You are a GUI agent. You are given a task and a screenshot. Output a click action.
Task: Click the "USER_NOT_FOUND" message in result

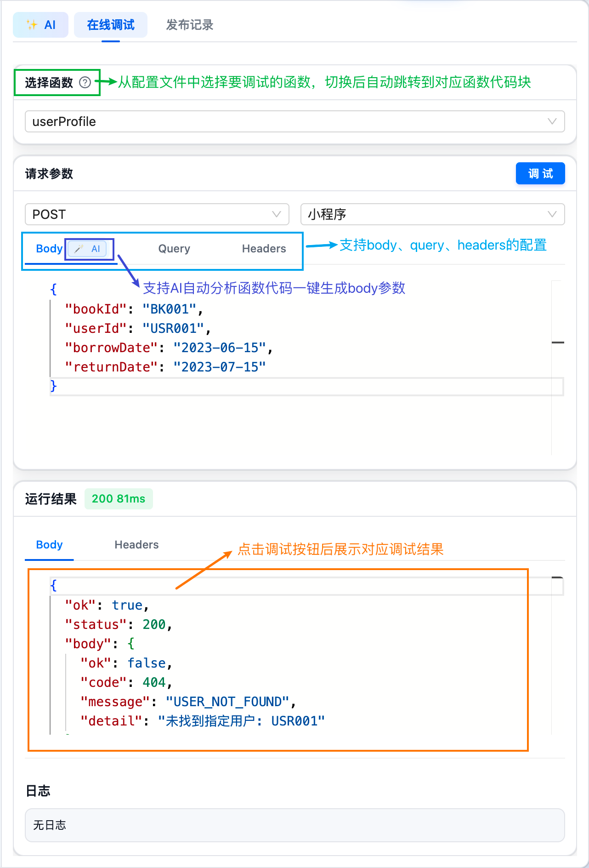[227, 702]
